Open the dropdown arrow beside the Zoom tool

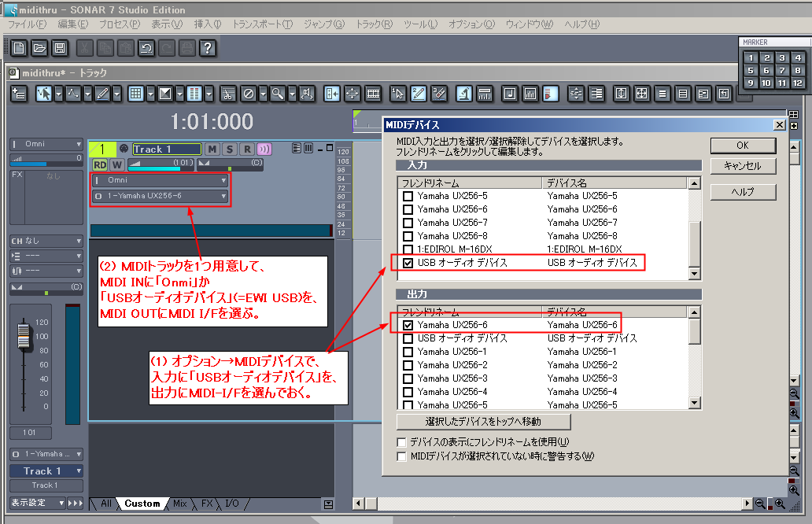click(x=293, y=94)
